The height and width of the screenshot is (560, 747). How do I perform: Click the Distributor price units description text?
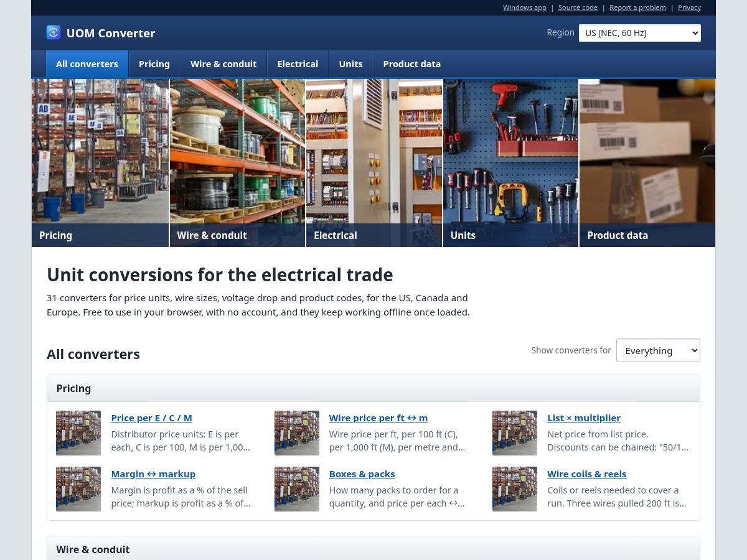click(x=181, y=441)
